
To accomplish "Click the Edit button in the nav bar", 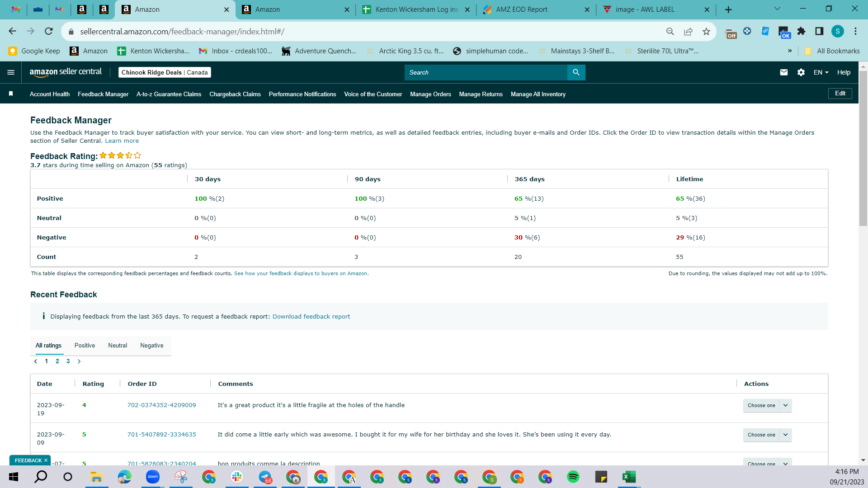I will tap(840, 94).
